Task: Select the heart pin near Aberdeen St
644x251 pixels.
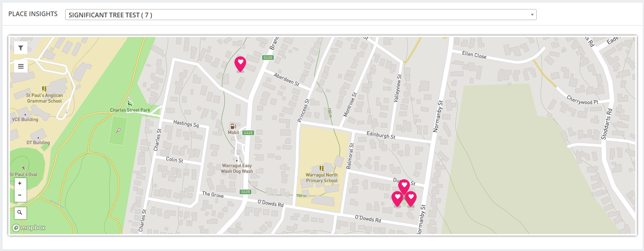Action: point(240,64)
